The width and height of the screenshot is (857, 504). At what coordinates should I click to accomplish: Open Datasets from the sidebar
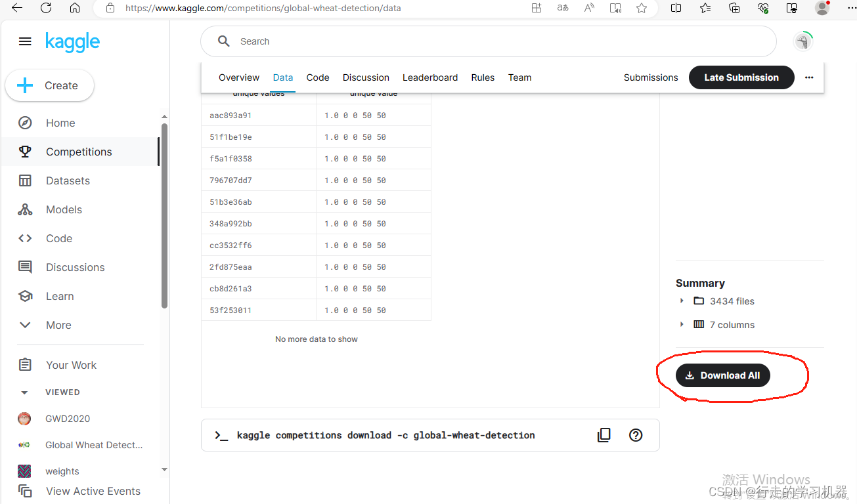[24, 180]
